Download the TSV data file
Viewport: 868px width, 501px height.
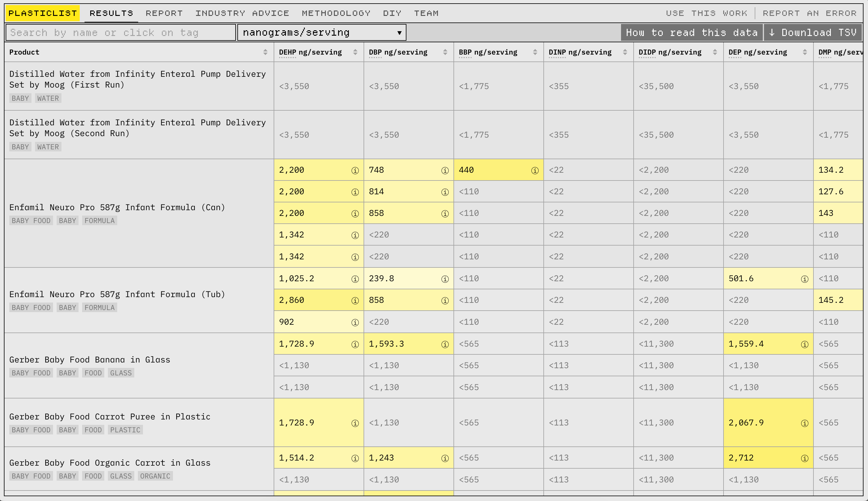click(x=813, y=33)
